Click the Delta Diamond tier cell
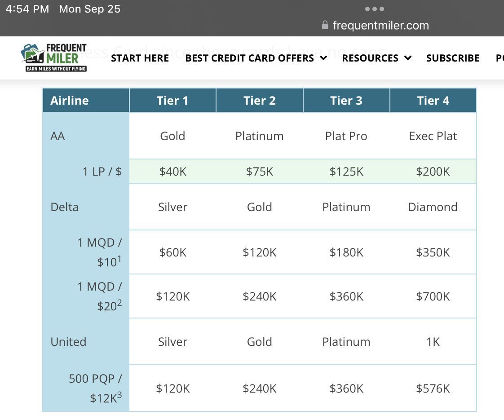This screenshot has height=420, width=504. [x=433, y=207]
